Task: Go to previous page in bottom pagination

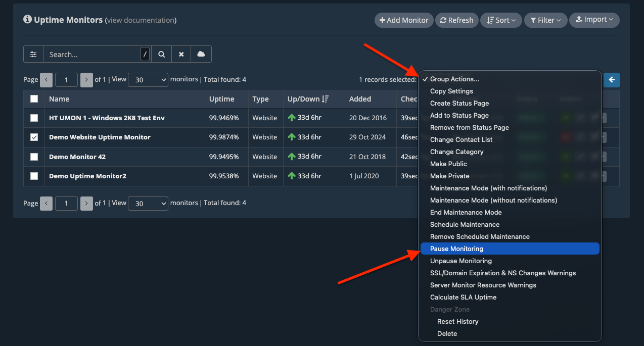Action: pyautogui.click(x=46, y=203)
